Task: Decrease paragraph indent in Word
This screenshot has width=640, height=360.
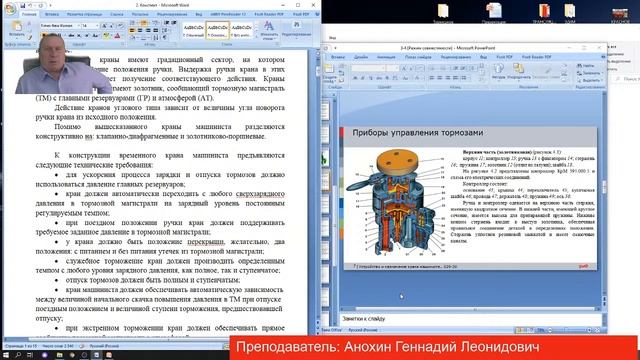Action: click(166, 22)
